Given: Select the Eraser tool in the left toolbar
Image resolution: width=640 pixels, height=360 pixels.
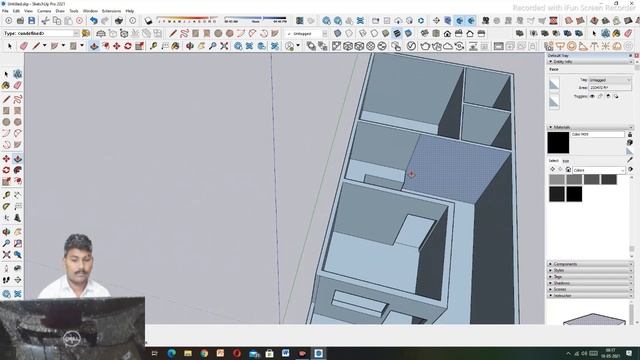Looking at the screenshot, I should tap(18, 85).
